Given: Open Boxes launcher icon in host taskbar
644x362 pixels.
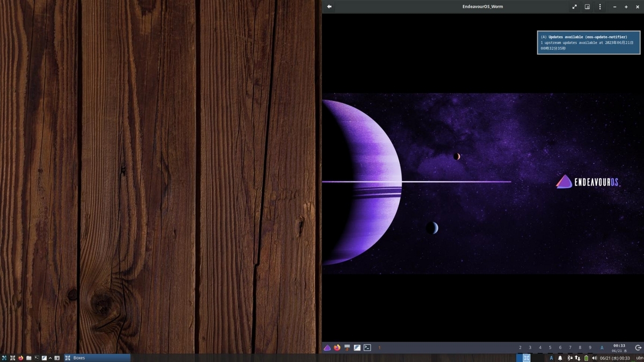Looking at the screenshot, I should (x=12, y=358).
